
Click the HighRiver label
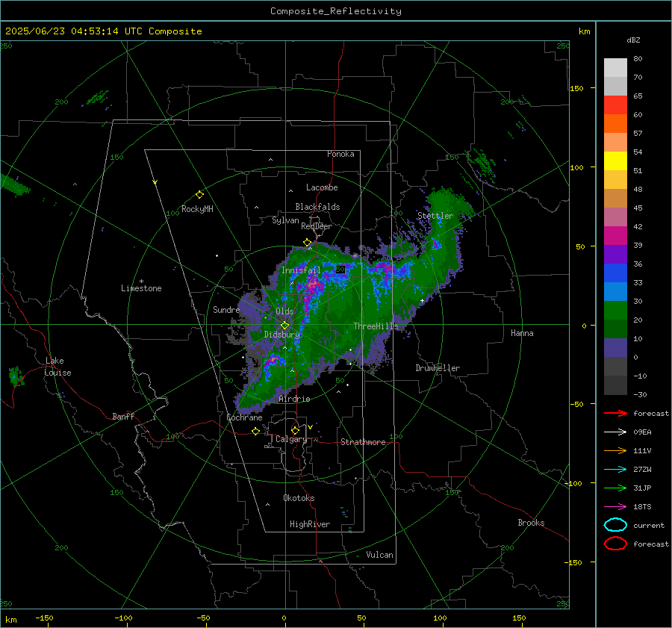(310, 524)
